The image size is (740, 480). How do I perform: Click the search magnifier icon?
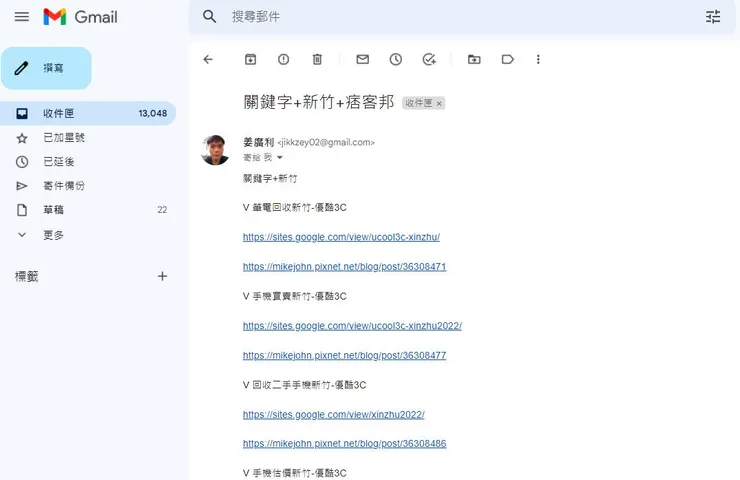(210, 17)
